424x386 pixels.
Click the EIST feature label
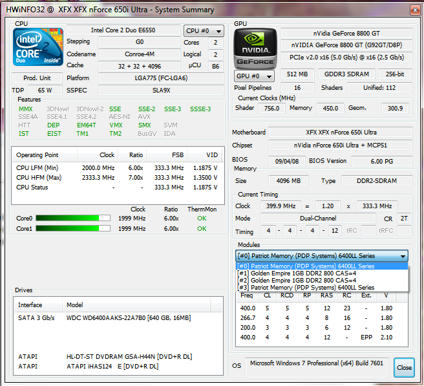coord(54,134)
